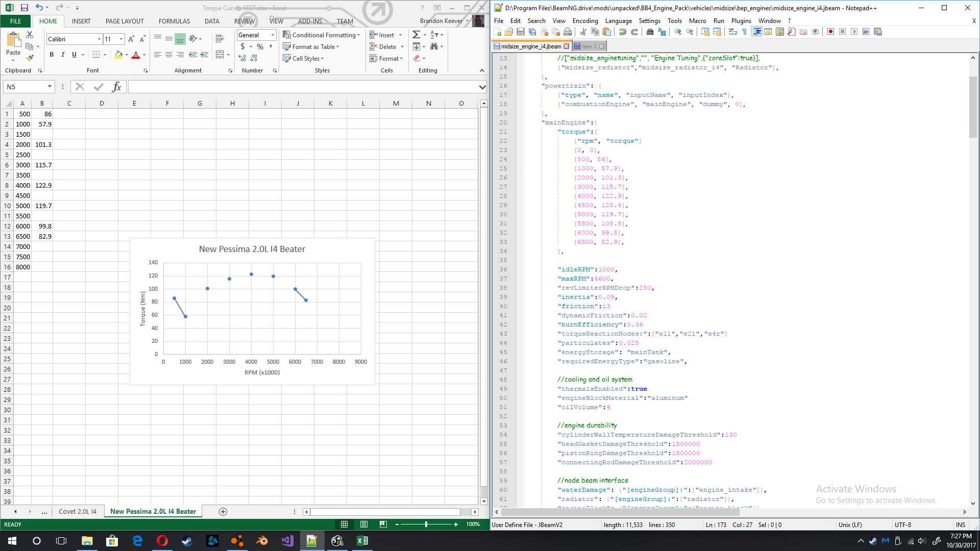Click the red font color button
980x551 pixels.
[x=136, y=55]
